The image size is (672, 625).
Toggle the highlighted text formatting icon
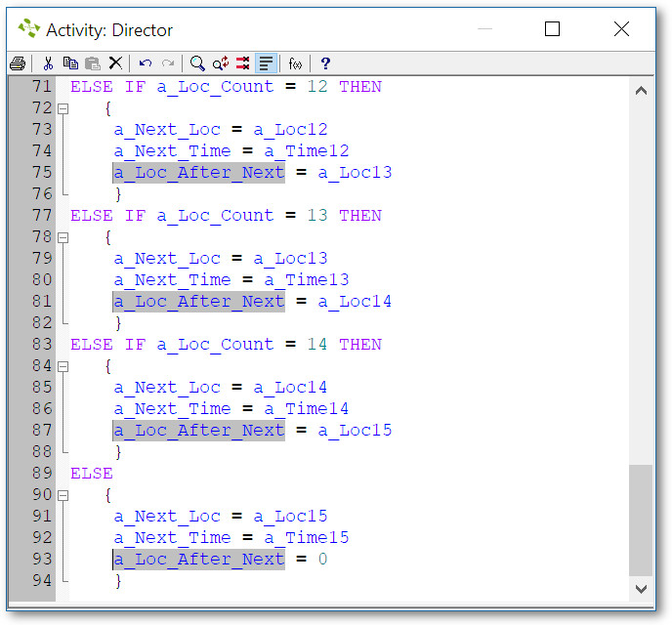(266, 63)
